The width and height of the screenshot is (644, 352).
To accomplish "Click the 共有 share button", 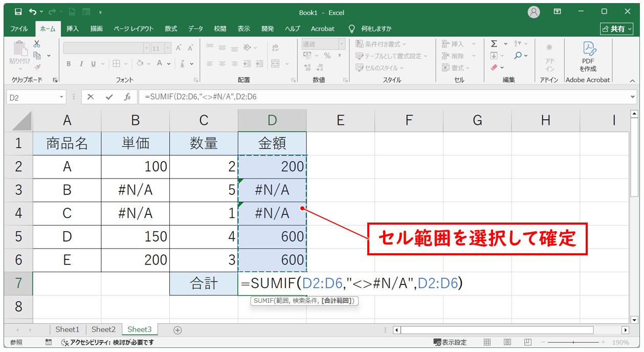I will tap(616, 29).
